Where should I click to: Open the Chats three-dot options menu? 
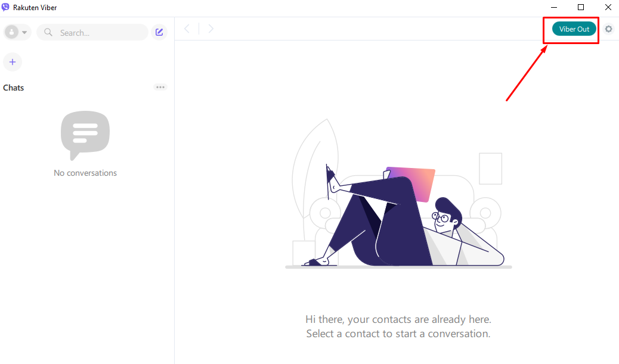pyautogui.click(x=160, y=87)
